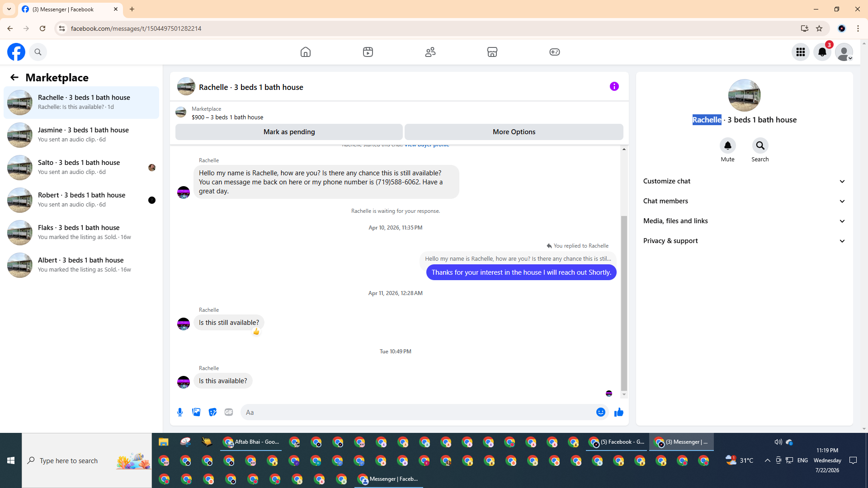This screenshot has height=488, width=868.
Task: Click the 'Is this available?' message bubble
Action: 223,381
